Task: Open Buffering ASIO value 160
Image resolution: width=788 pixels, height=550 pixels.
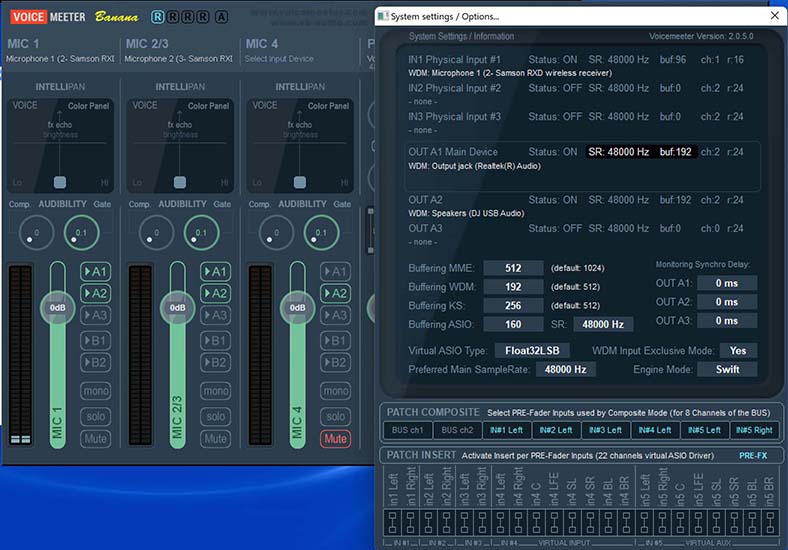Action: [x=513, y=324]
